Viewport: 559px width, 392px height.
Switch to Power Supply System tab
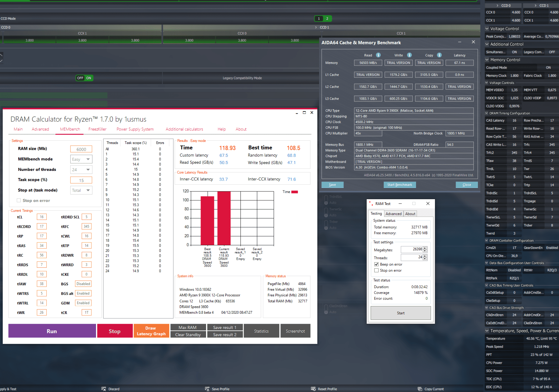[135, 129]
